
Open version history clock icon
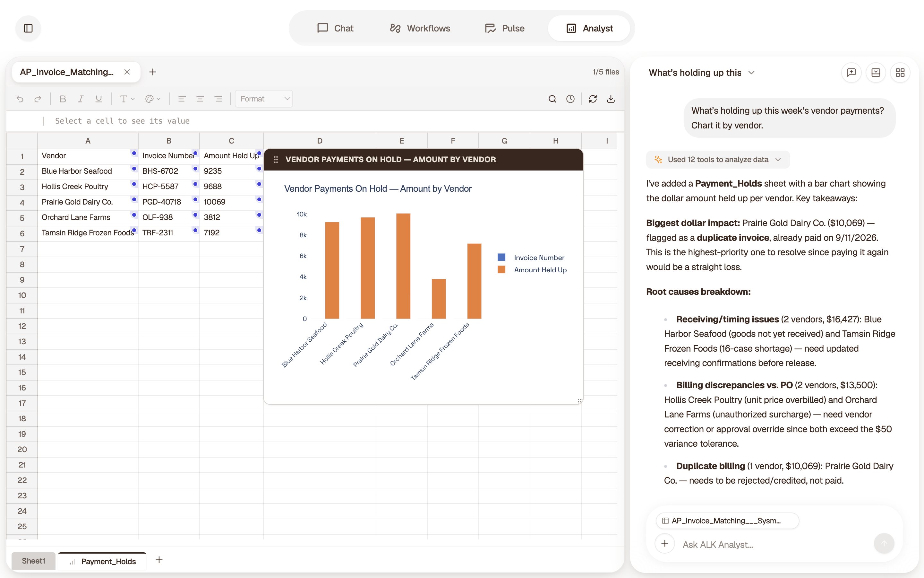pyautogui.click(x=570, y=99)
